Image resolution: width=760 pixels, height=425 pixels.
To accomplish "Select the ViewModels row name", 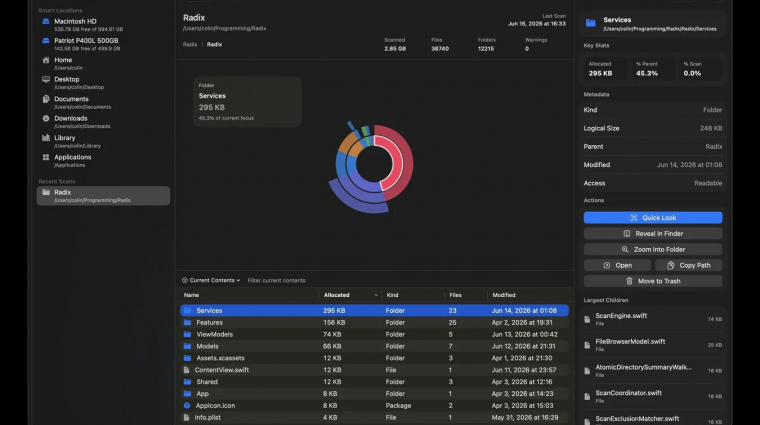I will coord(214,334).
